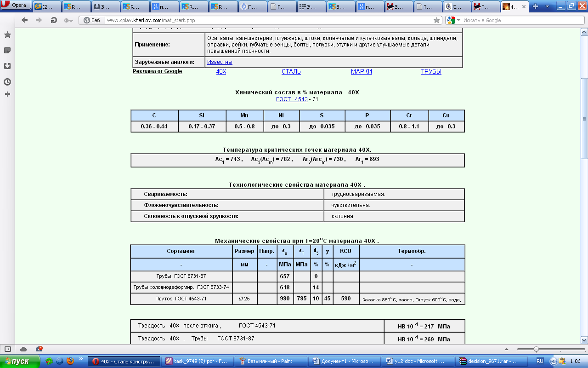The width and height of the screenshot is (588, 368).
Task: Open the Opera main menu button
Action: click(x=17, y=6)
